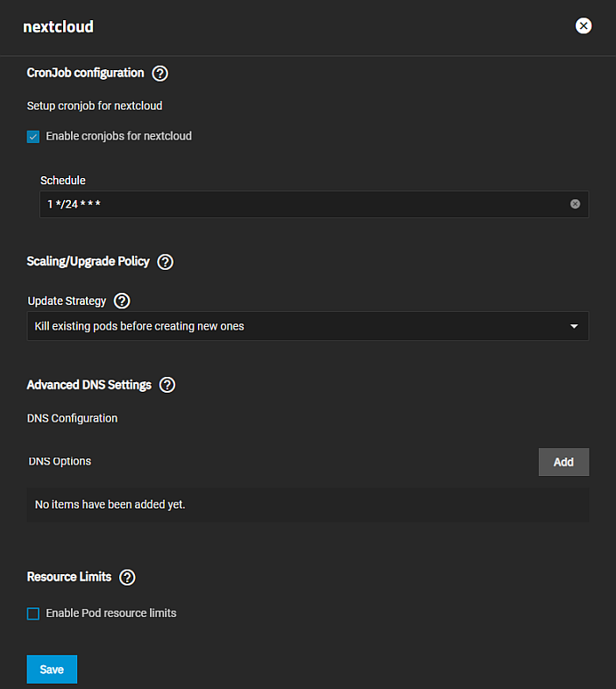Click the 'CronJob configuration' heading
616x689 pixels.
coord(85,73)
